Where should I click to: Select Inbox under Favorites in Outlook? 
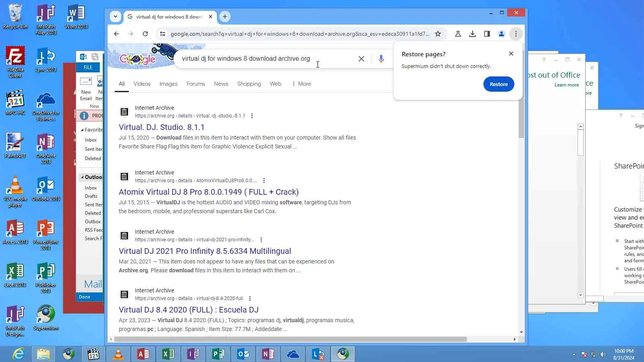(x=91, y=140)
